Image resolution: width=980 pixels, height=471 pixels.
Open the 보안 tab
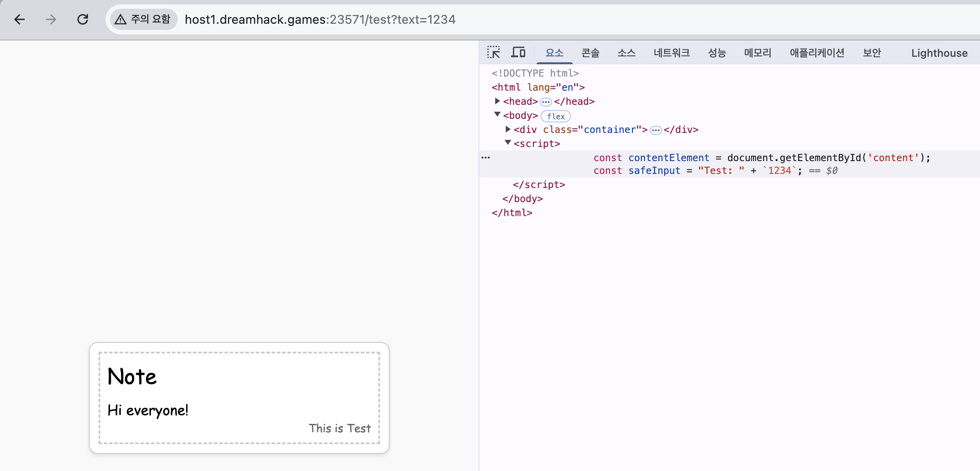872,53
